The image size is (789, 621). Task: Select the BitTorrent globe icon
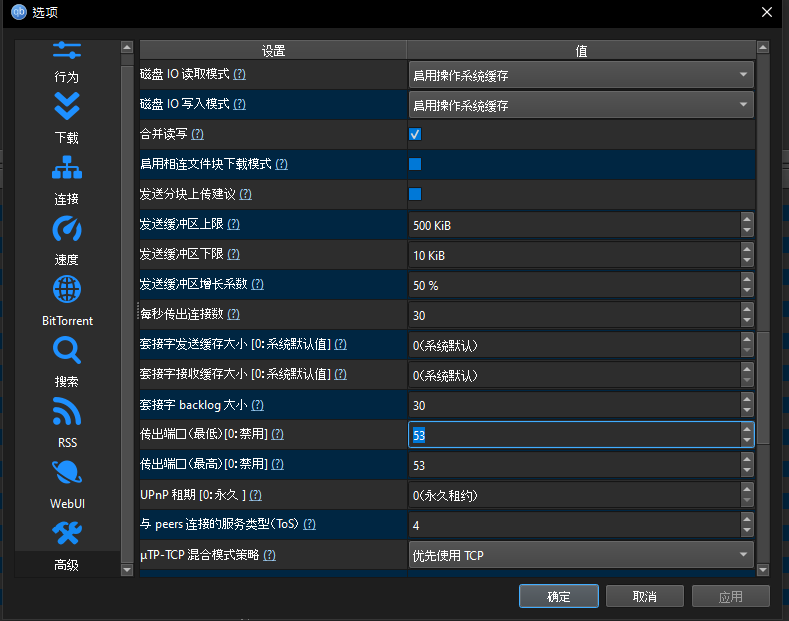tap(66, 290)
